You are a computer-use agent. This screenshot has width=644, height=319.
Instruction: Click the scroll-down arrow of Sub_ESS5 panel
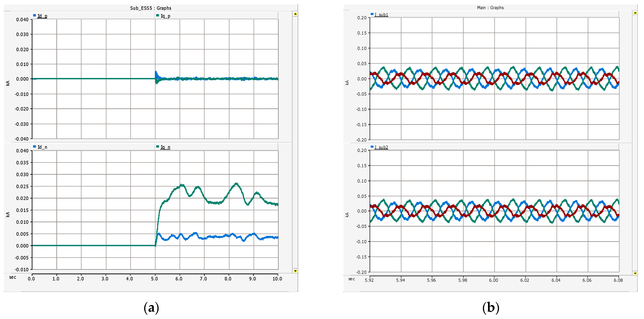295,271
